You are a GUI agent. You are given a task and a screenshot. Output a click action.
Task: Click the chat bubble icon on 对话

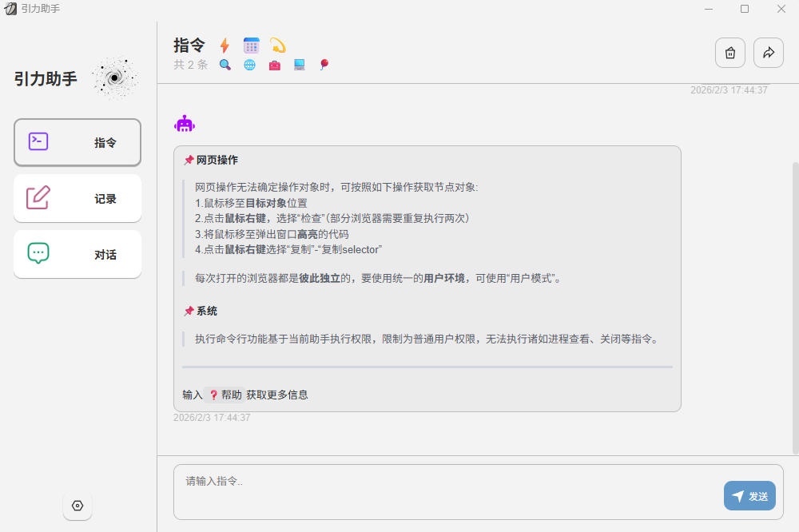(38, 253)
